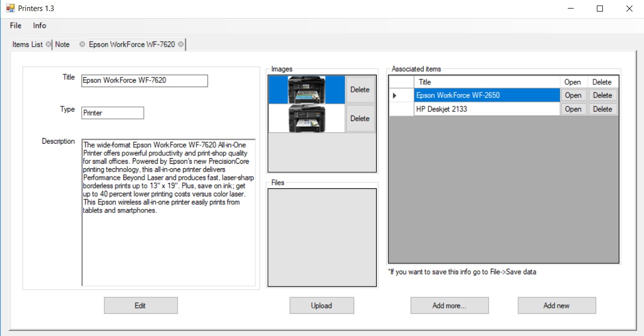Open associated item Epson WorkForce WF-2650
The image size is (644, 336).
573,95
